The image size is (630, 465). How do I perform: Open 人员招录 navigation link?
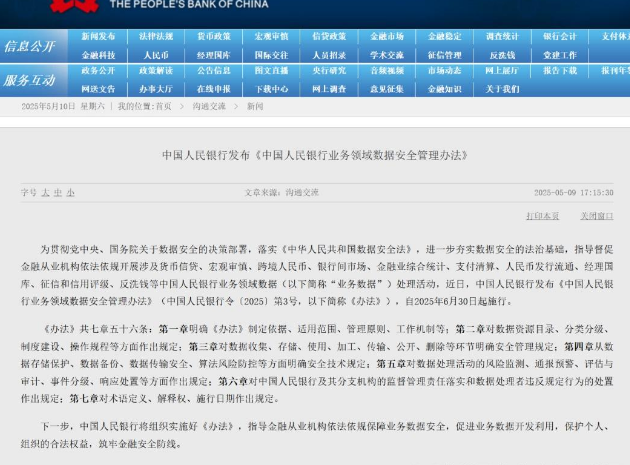tap(329, 55)
